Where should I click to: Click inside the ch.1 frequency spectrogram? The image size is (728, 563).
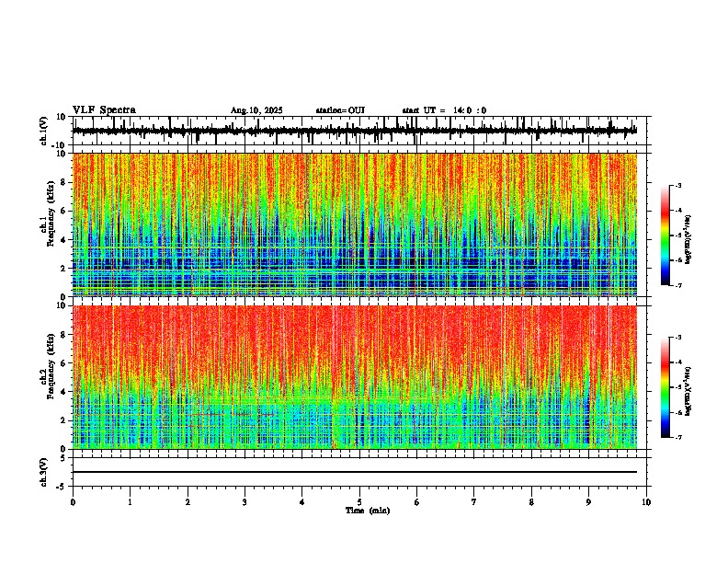[x=355, y=224]
